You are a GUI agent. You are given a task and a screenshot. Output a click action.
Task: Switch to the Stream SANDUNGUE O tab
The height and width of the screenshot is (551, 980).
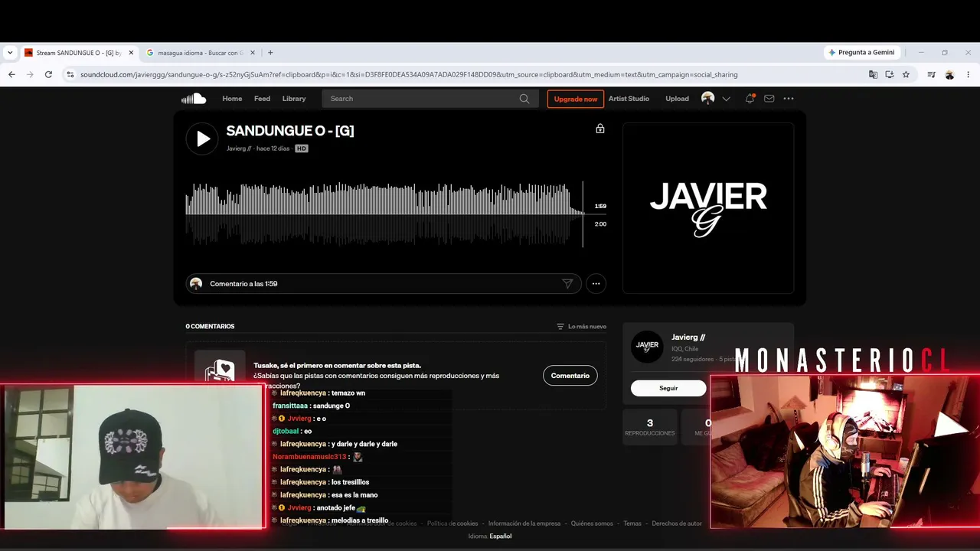[x=79, y=53]
